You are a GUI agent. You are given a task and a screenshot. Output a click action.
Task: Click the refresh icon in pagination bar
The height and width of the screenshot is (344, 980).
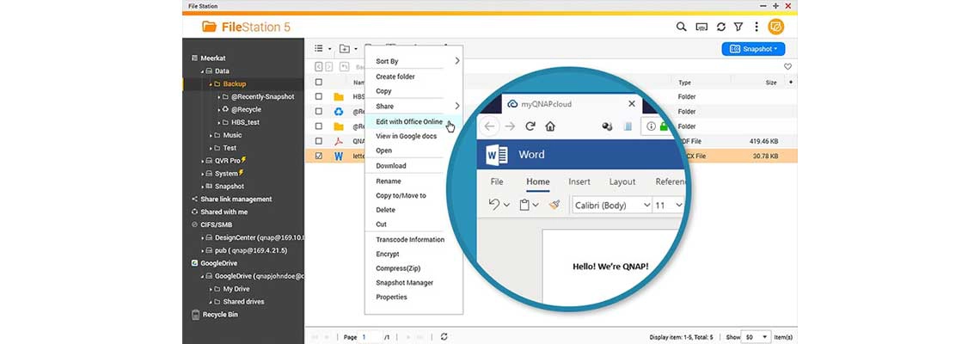coord(444,336)
